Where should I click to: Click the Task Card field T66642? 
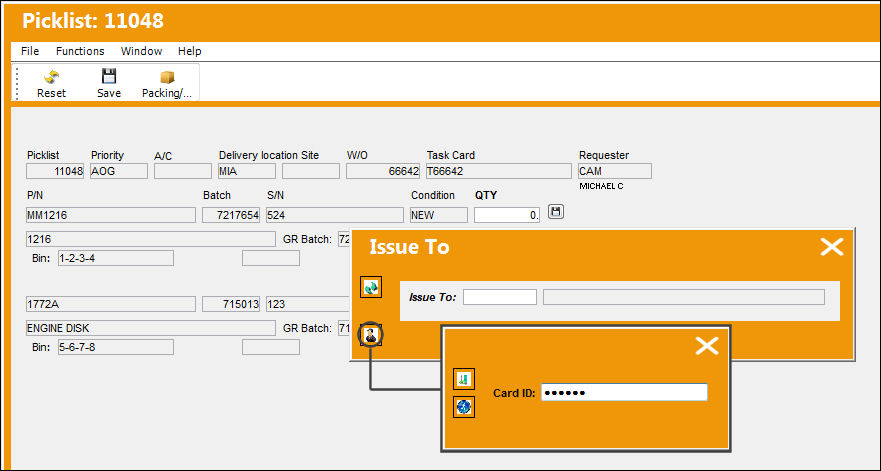pos(498,171)
